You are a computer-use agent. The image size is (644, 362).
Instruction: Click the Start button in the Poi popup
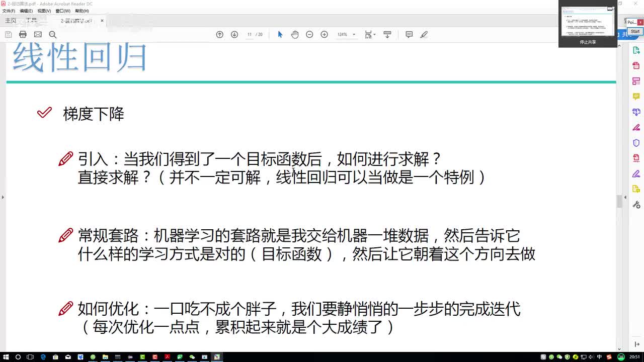[635, 31]
